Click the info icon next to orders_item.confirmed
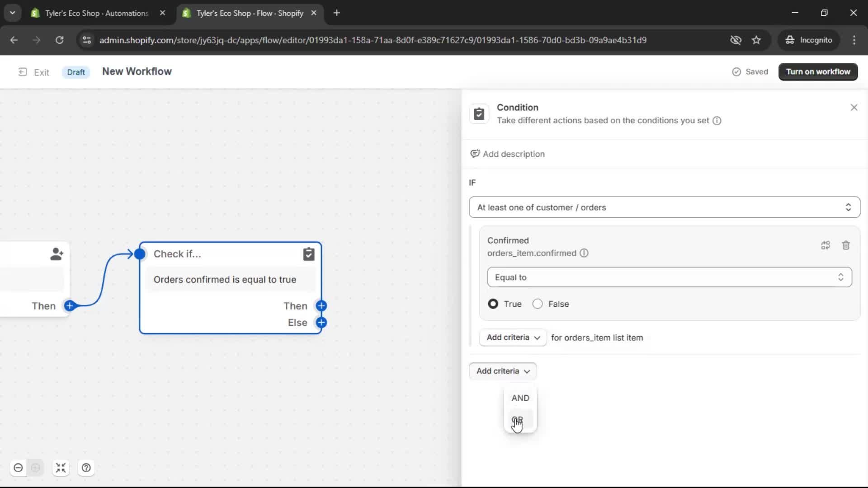The height and width of the screenshot is (488, 868). coord(584,253)
